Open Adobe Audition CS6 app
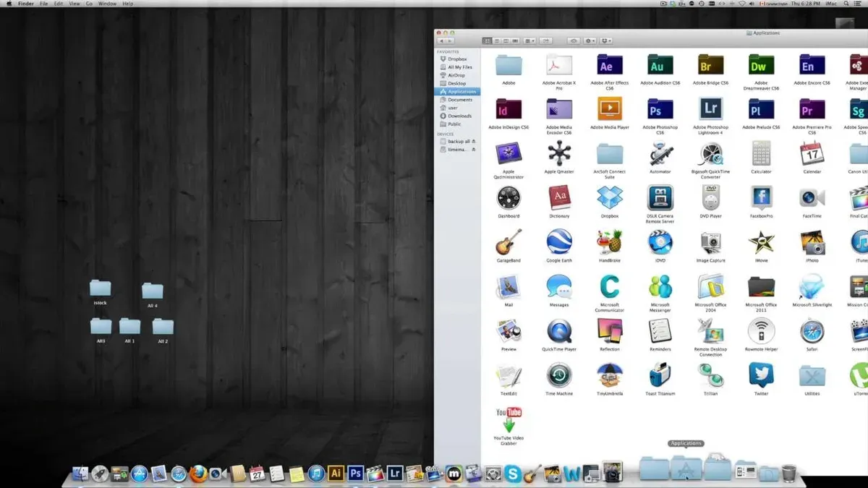Viewport: 868px width, 488px height. click(660, 67)
